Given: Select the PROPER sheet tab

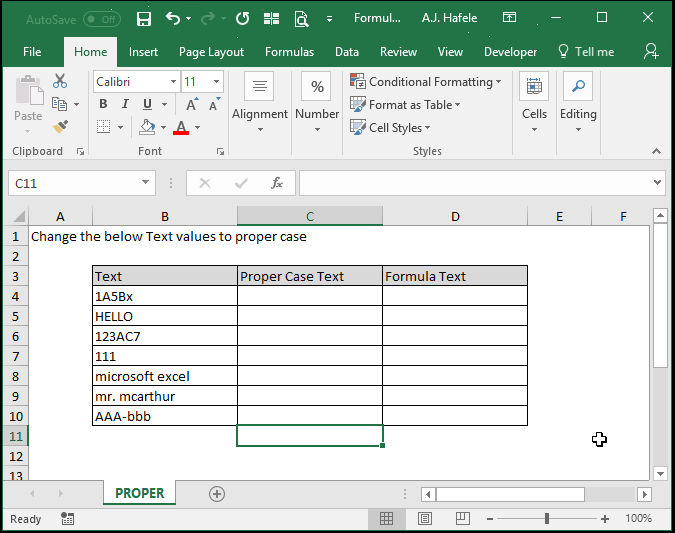Looking at the screenshot, I should [139, 493].
